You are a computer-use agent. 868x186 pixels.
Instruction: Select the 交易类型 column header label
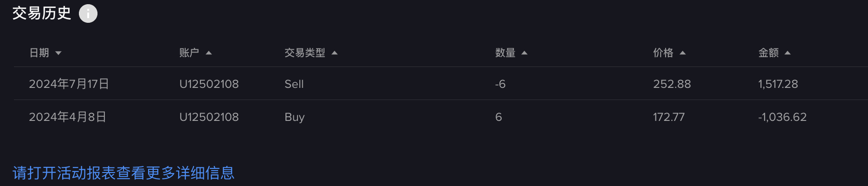305,53
